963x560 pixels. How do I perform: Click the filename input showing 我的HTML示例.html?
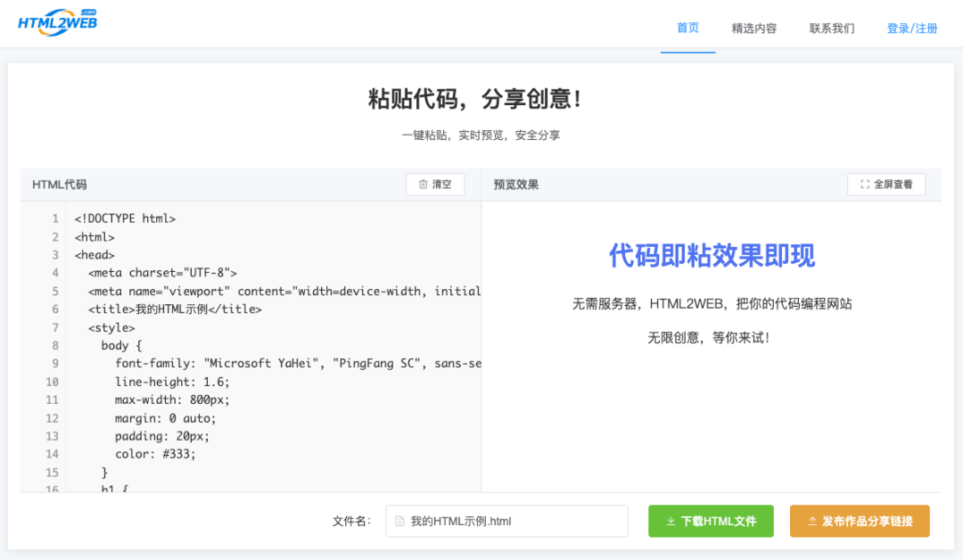point(506,521)
